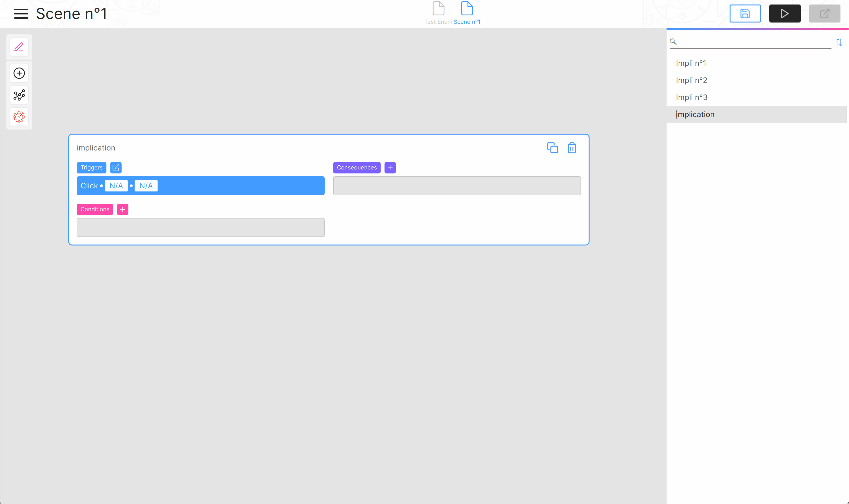Open the hamburger menu
849x504 pixels.
click(x=21, y=14)
